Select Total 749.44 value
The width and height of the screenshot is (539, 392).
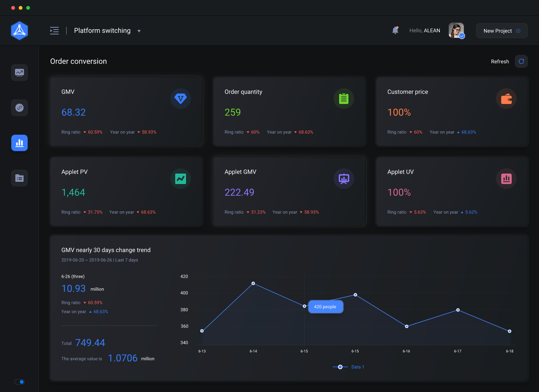pos(90,343)
